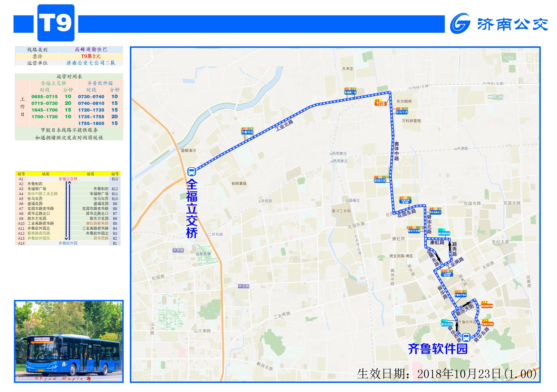This screenshot has width=557, height=392.
Task: Click the 运营时间表 timetable heading
Action: tap(69, 76)
